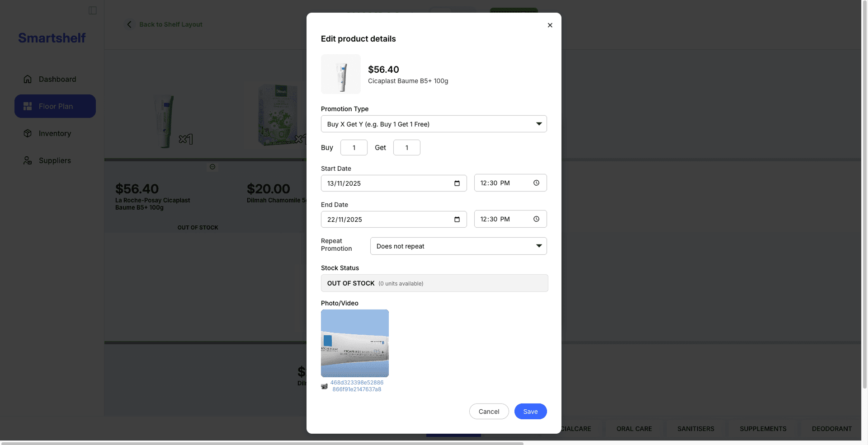Toggle the sidebar collapse icon
Screen dimensions: 868x445
coord(93,10)
